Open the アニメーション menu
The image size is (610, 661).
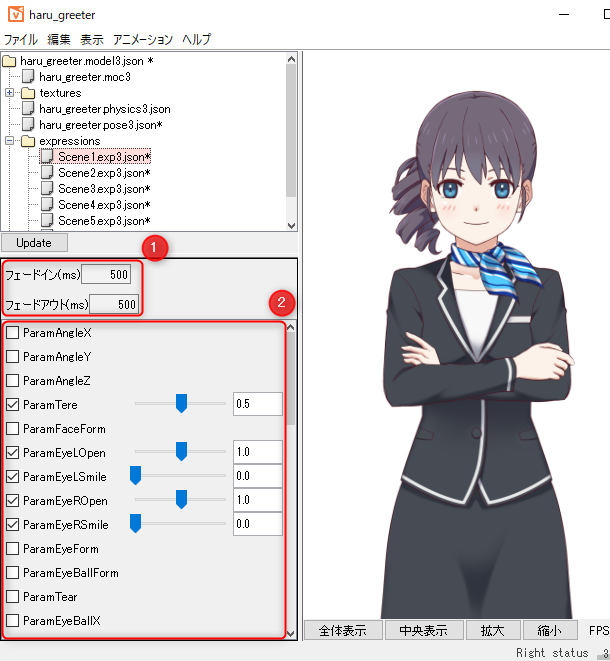[x=142, y=40]
